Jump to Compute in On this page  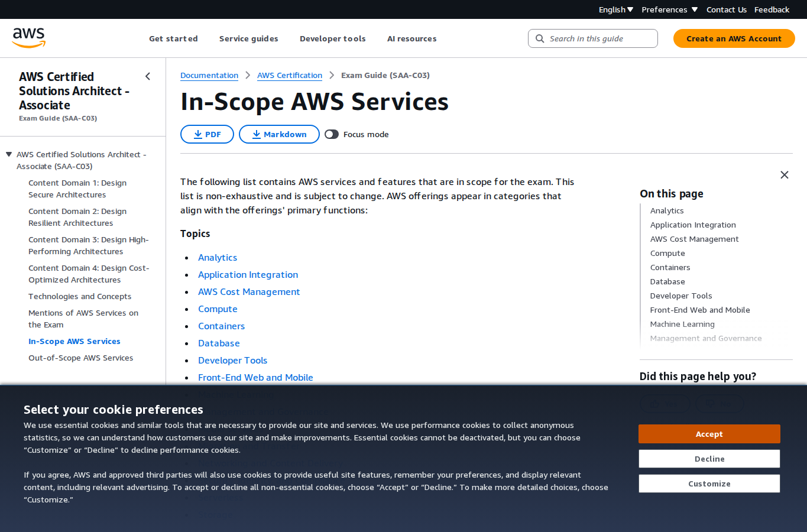click(667, 253)
